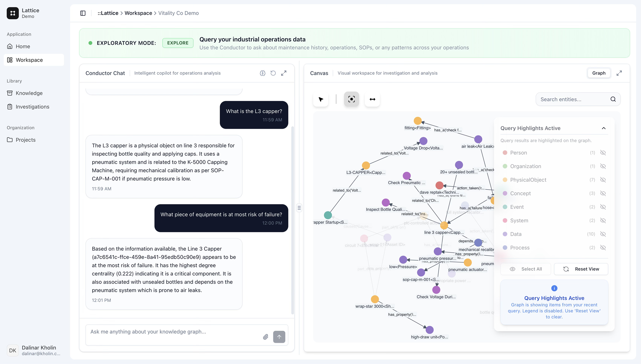
Task: Switch to the Graph view tab
Action: tap(599, 73)
